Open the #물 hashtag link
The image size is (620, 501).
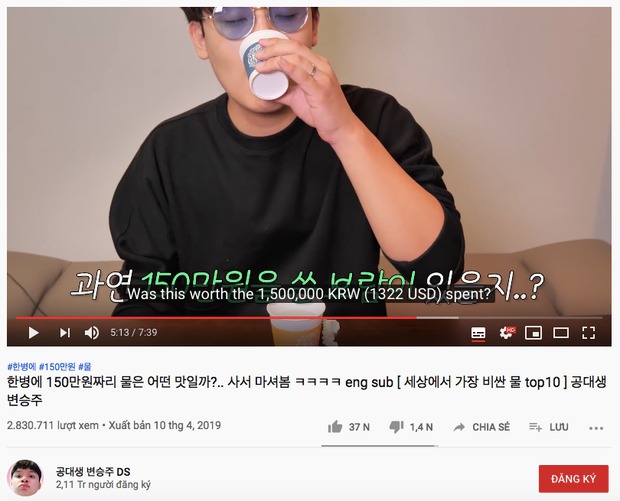pos(85,367)
